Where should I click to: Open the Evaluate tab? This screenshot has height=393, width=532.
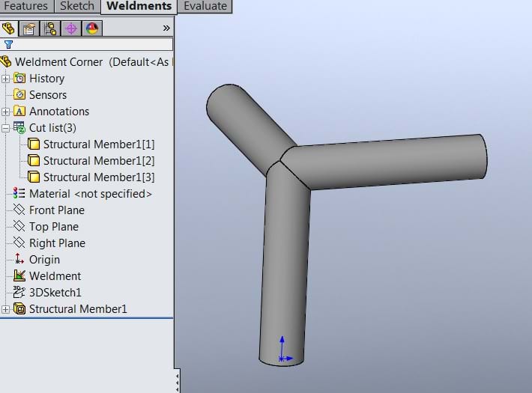[205, 6]
